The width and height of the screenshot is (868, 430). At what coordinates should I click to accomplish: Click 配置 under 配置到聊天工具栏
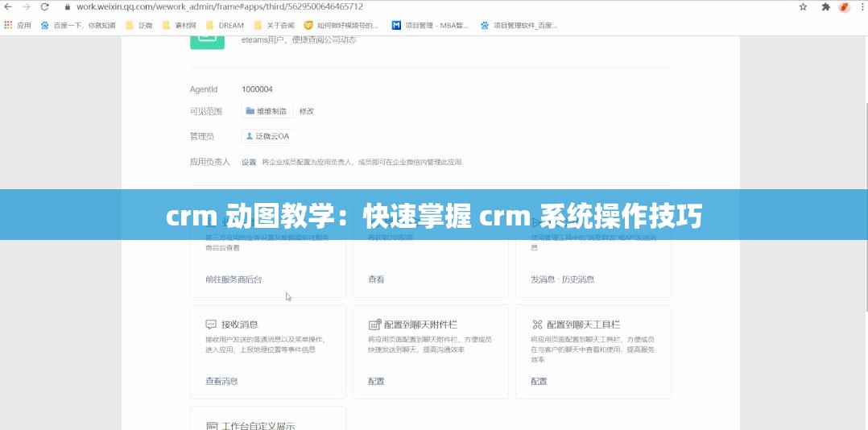tap(539, 382)
